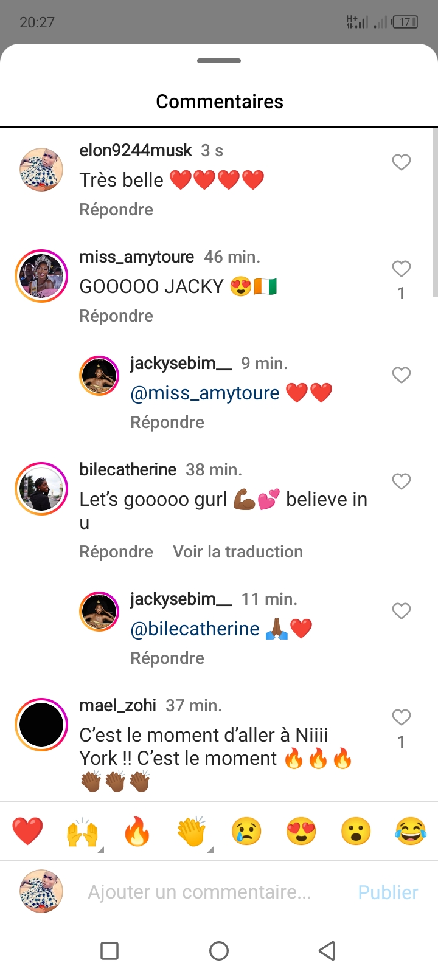Like miss_amytoure's GOOOOO JACKY comment
438x980 pixels.
point(401,269)
